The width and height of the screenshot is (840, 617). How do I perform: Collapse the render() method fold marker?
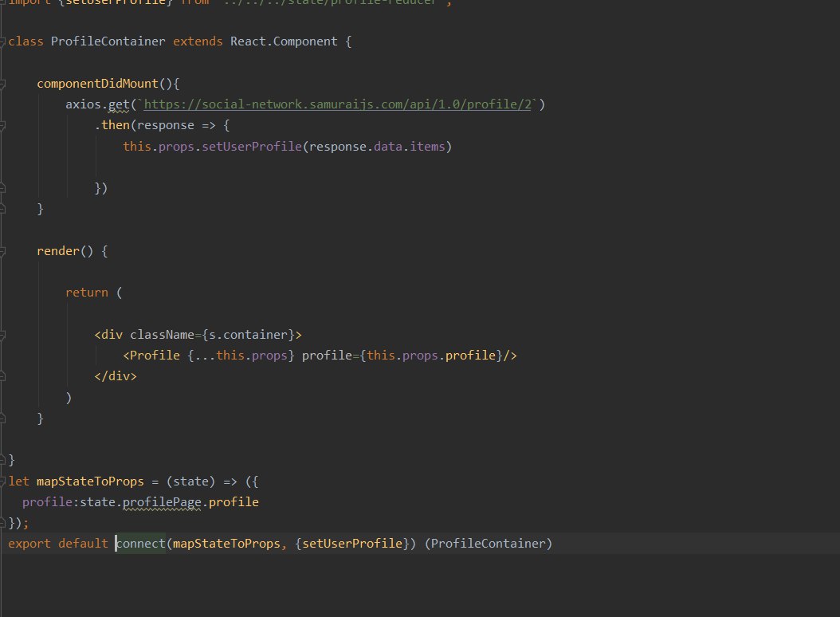(x=2, y=251)
